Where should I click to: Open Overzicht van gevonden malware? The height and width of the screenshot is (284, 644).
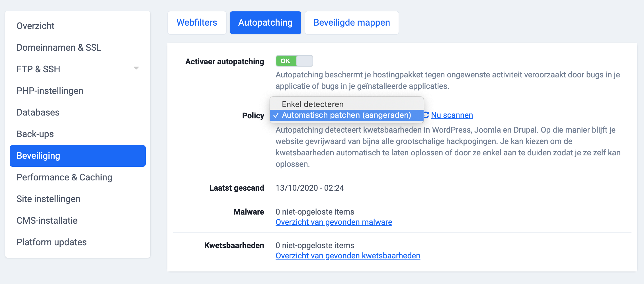[x=334, y=222]
